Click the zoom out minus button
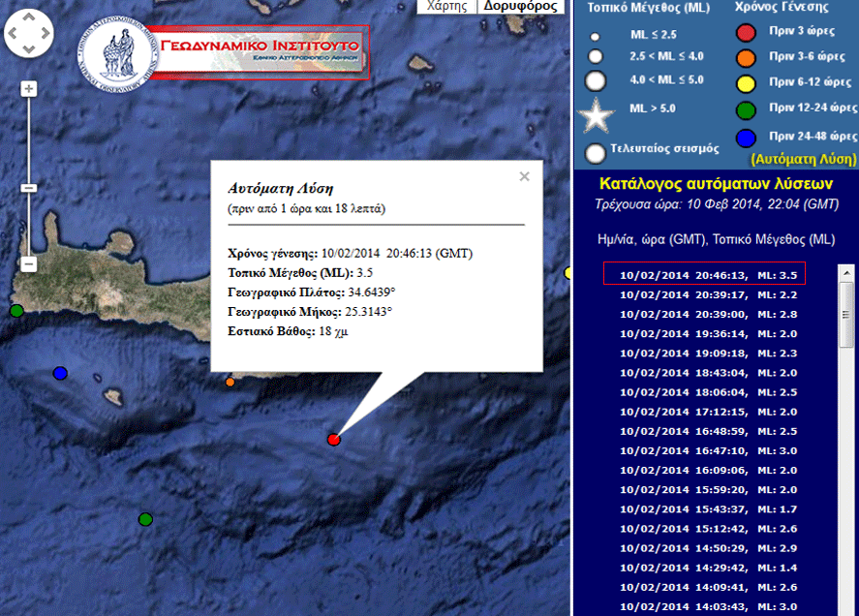Screen dimensions: 859x616 29,263
